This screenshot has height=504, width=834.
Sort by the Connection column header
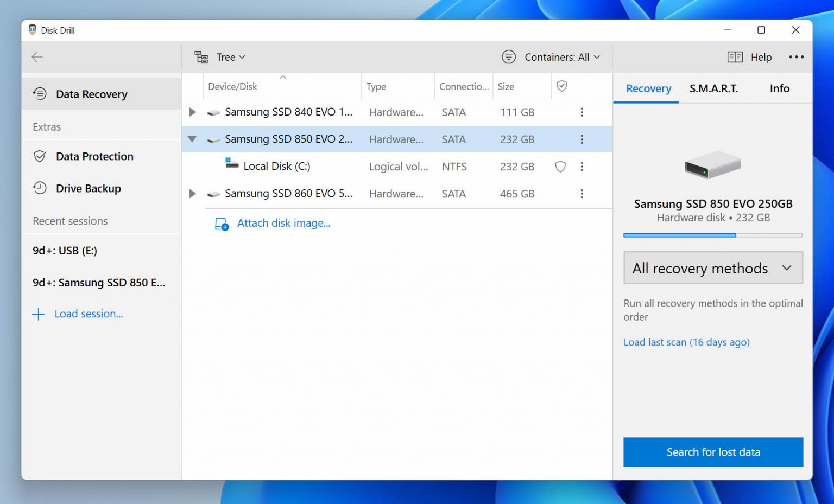464,87
